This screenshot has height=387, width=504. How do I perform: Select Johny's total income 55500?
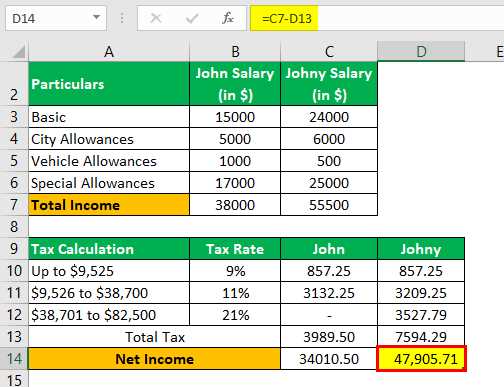coord(329,205)
